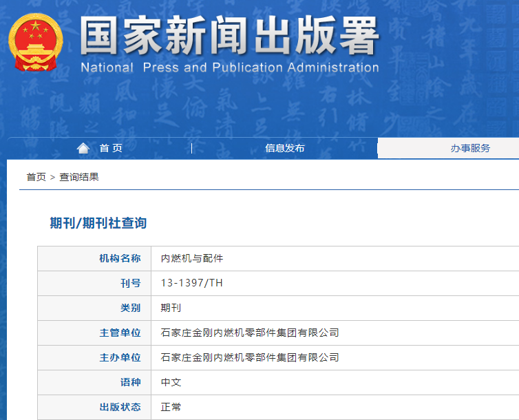Click the 正常 publication status value
The image size is (519, 420).
171,407
